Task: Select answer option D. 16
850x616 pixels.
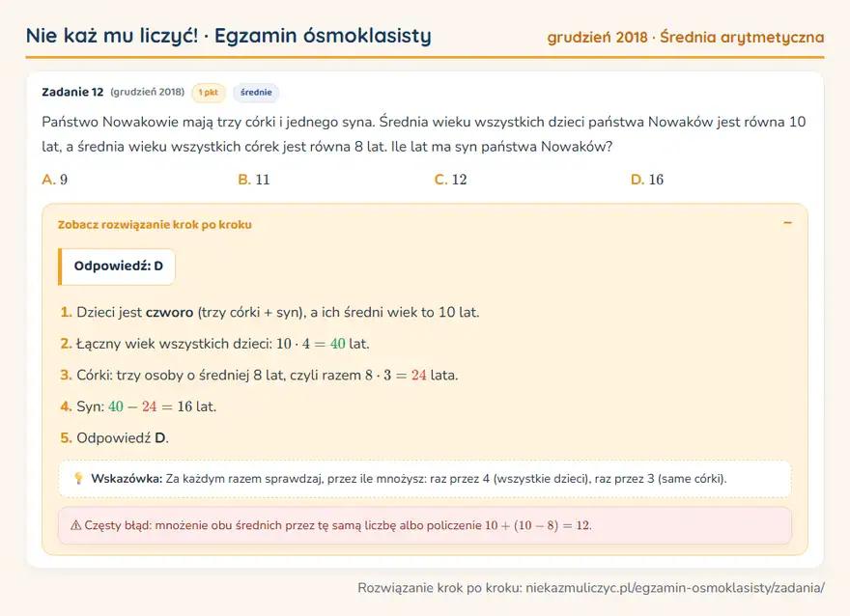Action: coord(647,180)
